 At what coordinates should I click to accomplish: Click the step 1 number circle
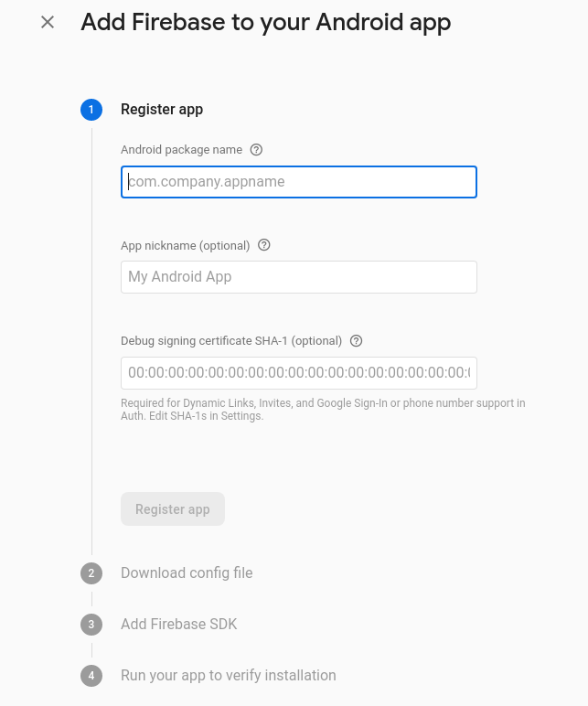pos(91,110)
